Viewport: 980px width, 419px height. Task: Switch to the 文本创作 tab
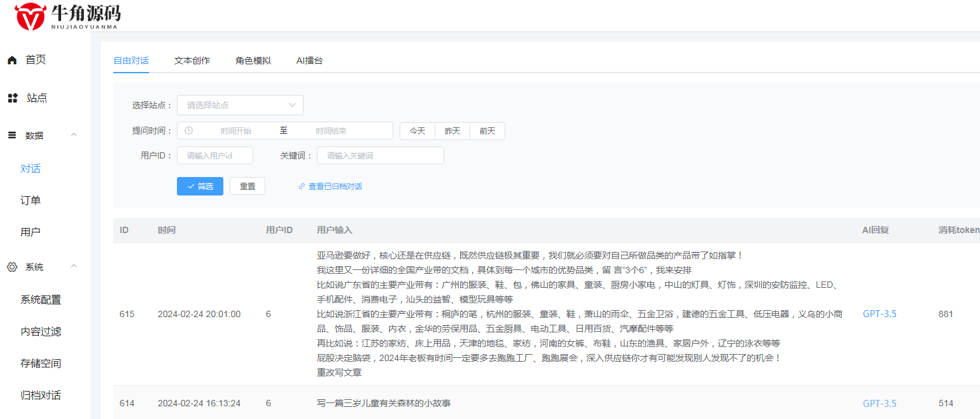[192, 60]
